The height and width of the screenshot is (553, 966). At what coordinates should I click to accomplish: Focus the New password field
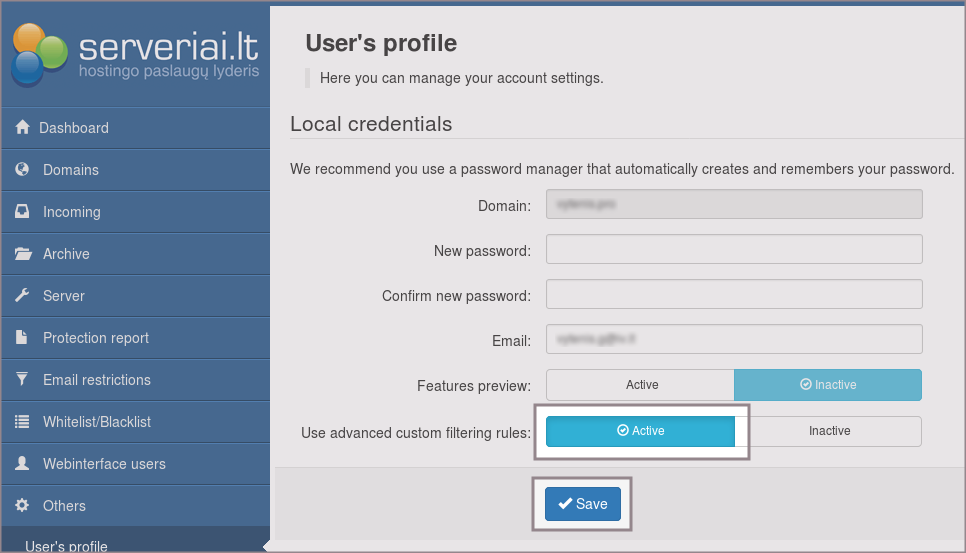pos(733,249)
